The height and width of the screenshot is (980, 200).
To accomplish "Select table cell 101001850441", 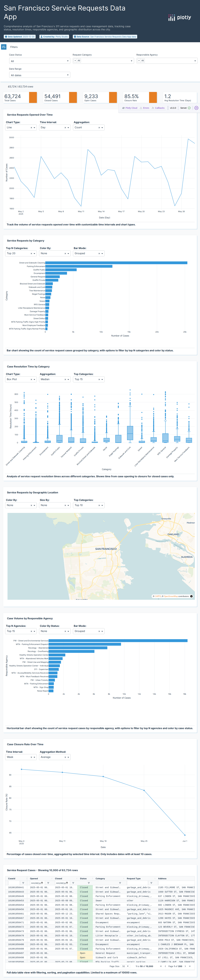I will pos(16,888).
